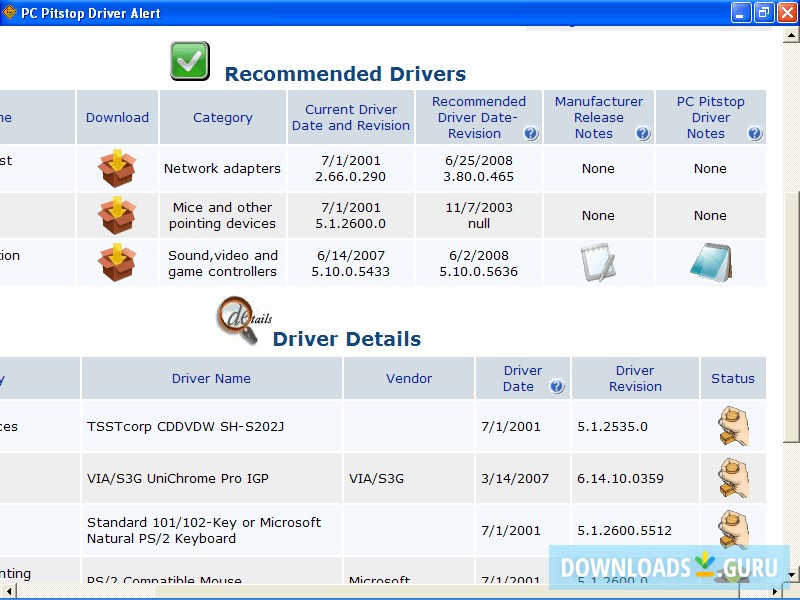Download the Sound, video and game controllers driver
Screen dimensions: 800x600
117,263
